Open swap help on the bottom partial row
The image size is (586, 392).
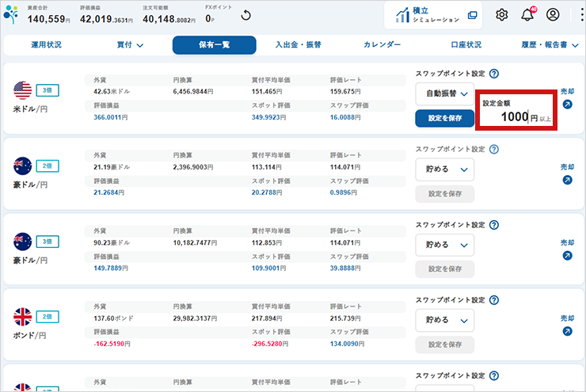click(x=494, y=375)
